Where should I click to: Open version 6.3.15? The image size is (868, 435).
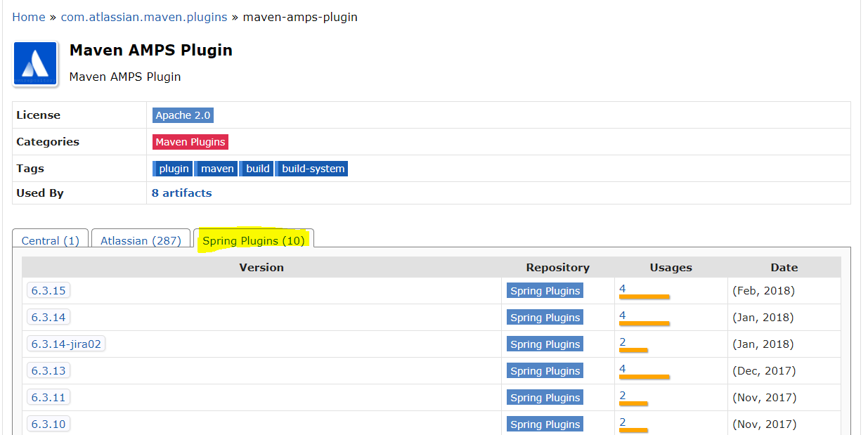click(x=48, y=291)
